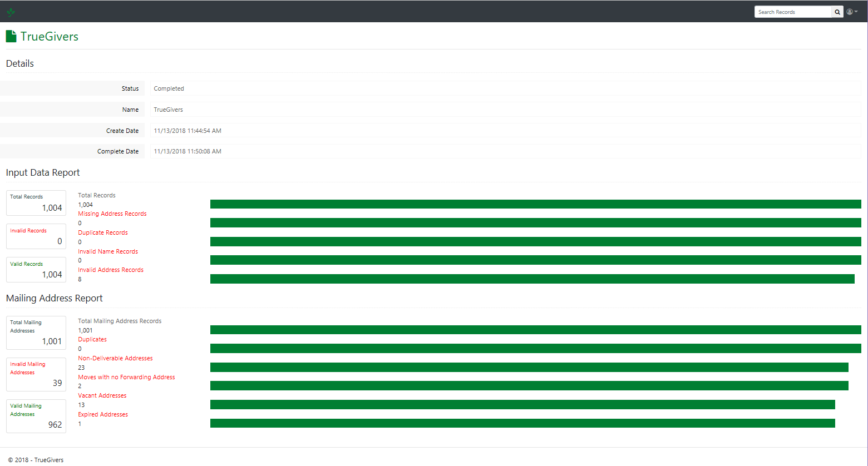
Task: Click the Invalid Name Records label
Action: 108,251
